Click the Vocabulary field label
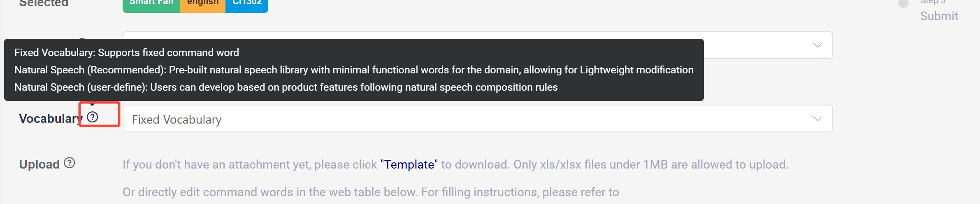Screen dimensions: 980x204 (50, 119)
